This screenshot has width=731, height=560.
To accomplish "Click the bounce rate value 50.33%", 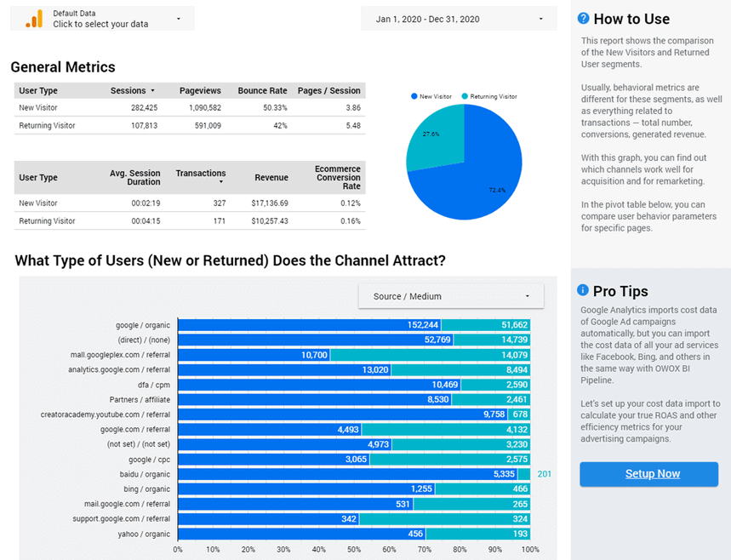I will click(275, 108).
